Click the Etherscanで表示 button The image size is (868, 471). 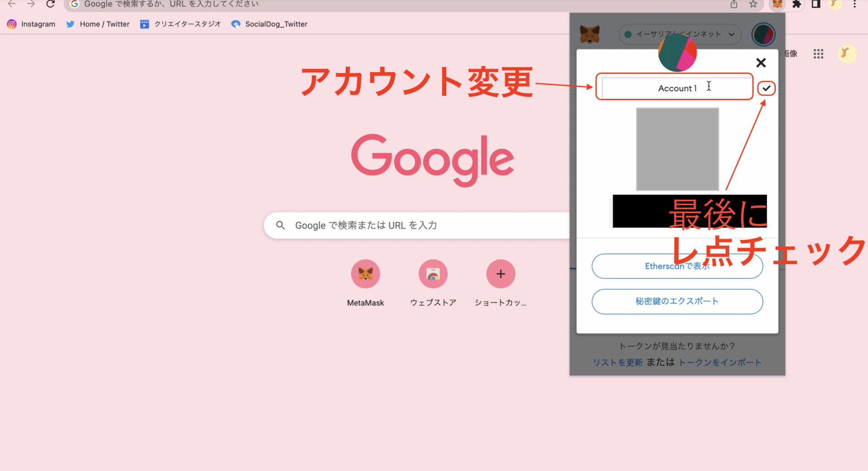(x=677, y=266)
